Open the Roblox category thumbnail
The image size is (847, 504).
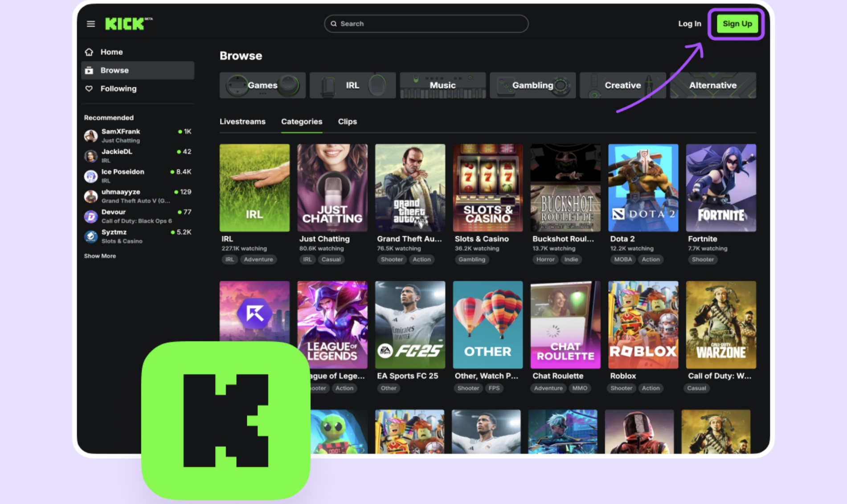coord(643,324)
